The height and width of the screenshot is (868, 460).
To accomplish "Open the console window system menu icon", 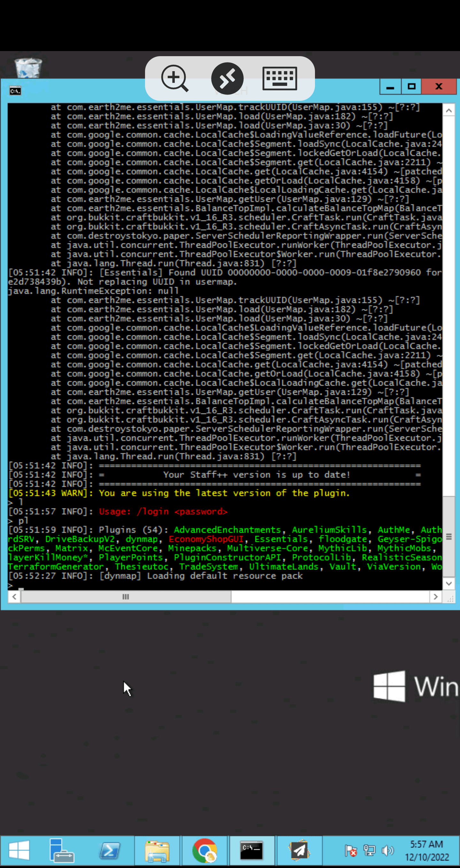I will pyautogui.click(x=15, y=91).
